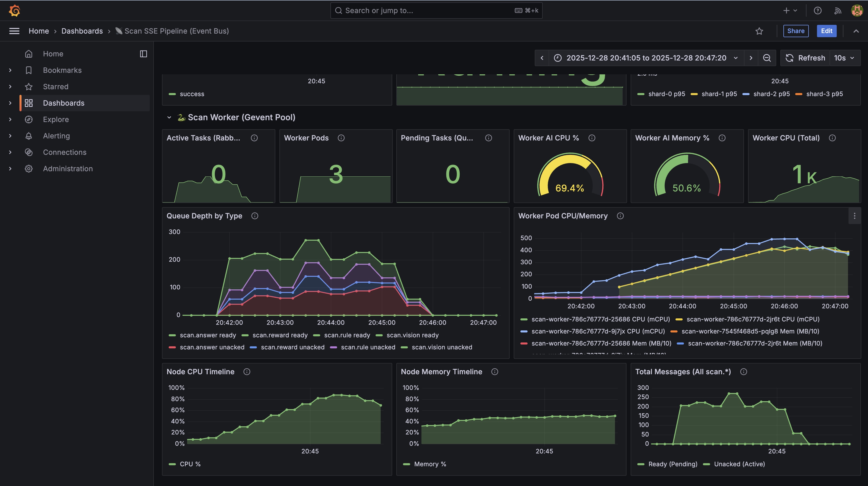Open the refresh interval 10s dropdown

844,58
